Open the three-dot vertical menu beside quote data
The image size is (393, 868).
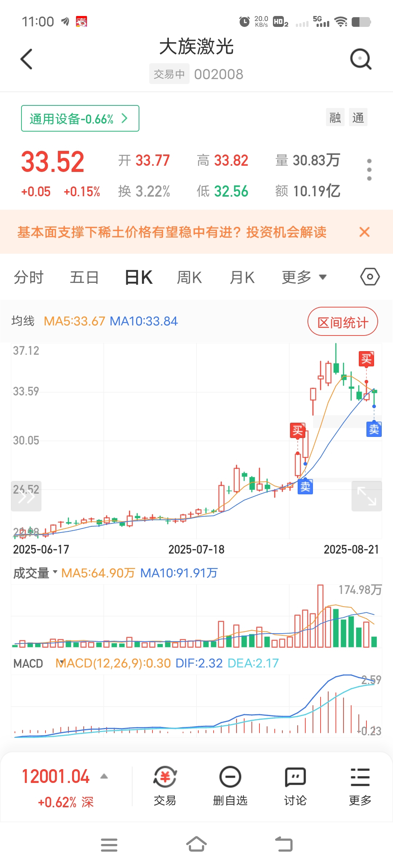369,170
